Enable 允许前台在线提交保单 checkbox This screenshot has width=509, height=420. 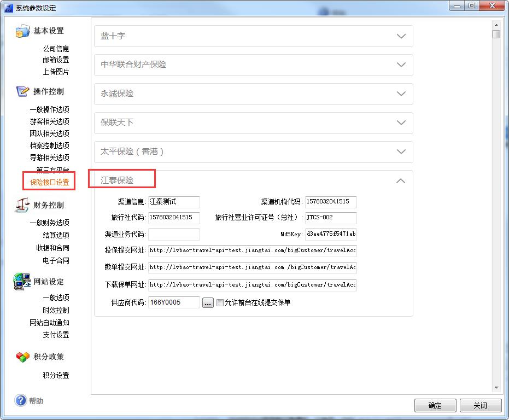pos(220,302)
